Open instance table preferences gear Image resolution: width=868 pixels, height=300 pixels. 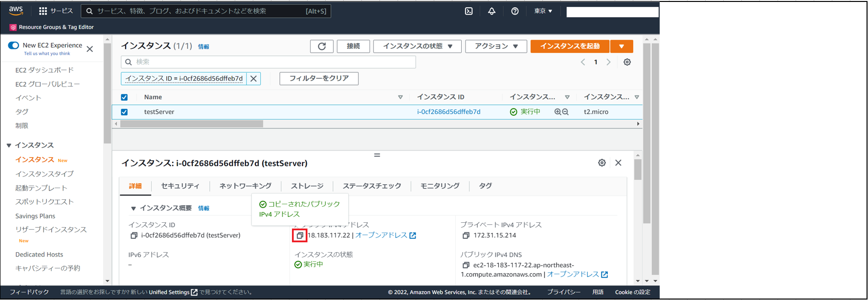(627, 62)
